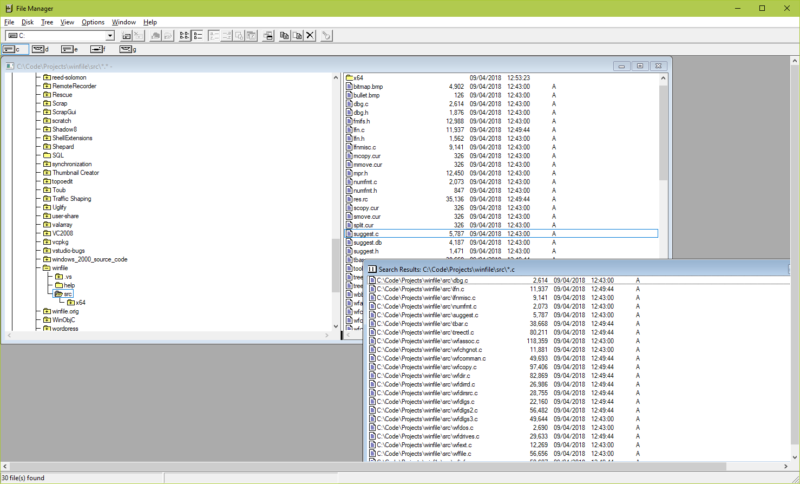Click the directory tree vertical scrollbar

click(x=336, y=200)
